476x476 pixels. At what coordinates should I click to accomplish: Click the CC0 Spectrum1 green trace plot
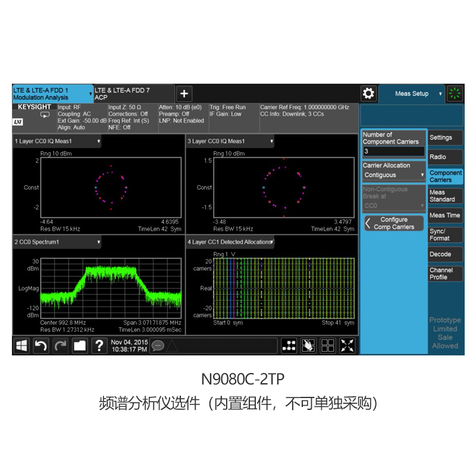(x=111, y=289)
